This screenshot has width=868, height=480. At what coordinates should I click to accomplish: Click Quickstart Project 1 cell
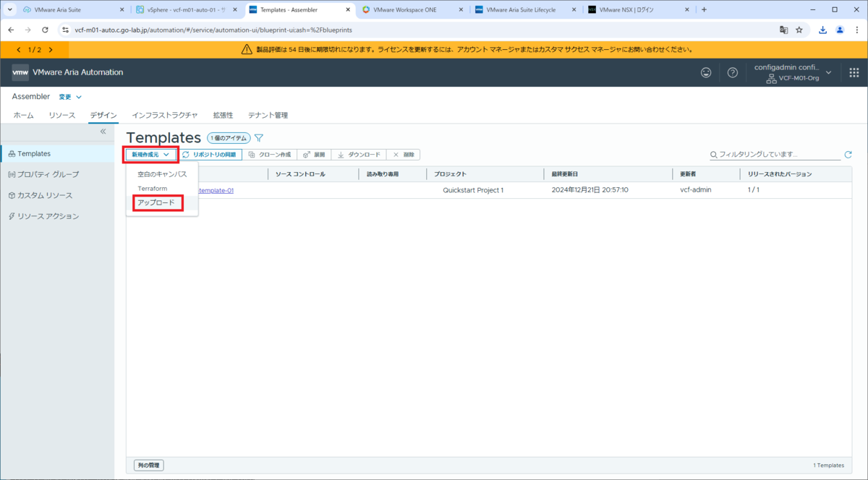pyautogui.click(x=473, y=190)
